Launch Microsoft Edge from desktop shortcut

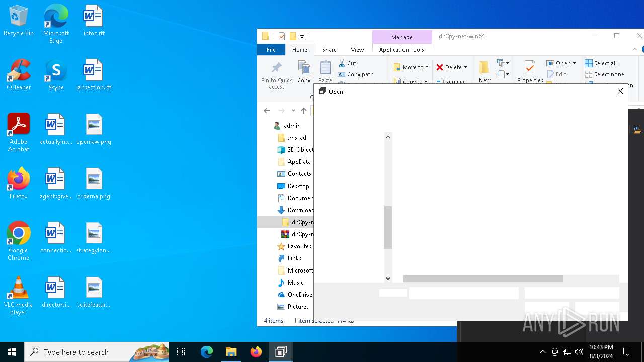click(56, 24)
